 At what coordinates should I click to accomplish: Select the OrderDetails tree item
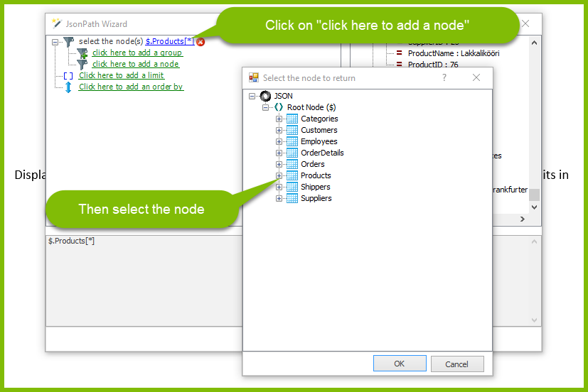tap(322, 153)
